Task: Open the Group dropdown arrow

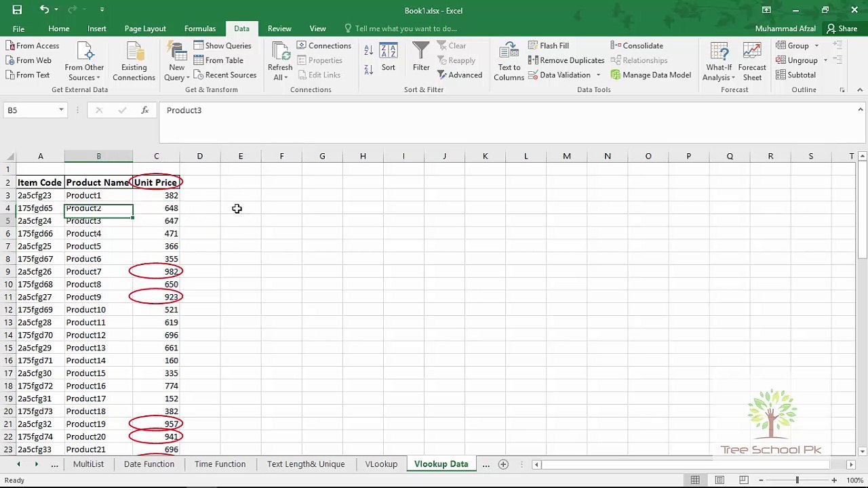Action: [816, 45]
